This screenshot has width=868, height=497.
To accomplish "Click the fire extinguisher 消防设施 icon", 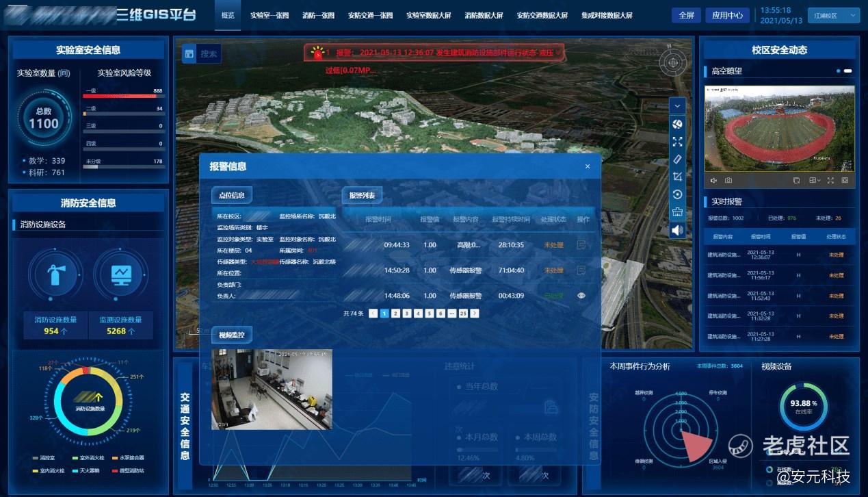I will point(56,275).
